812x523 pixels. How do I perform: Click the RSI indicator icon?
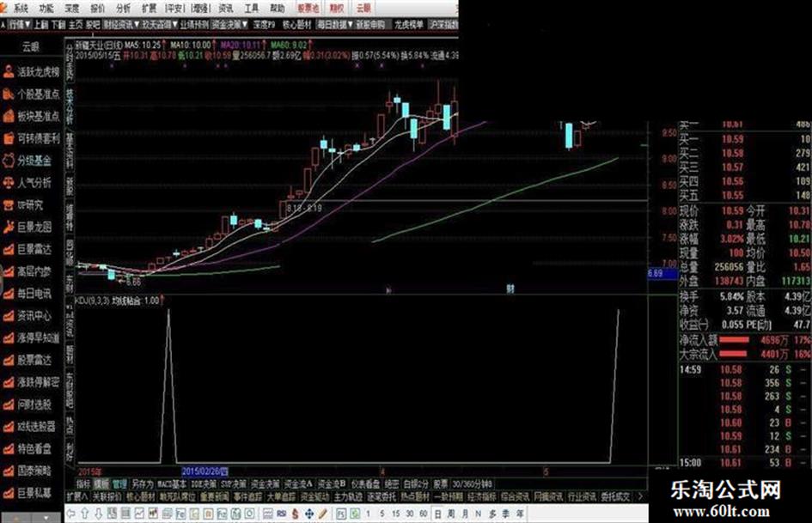coord(282,514)
